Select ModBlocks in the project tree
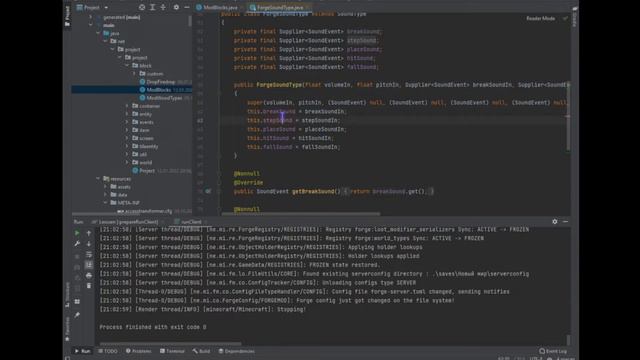Screen dimensions: 640x360 click(131, 90)
